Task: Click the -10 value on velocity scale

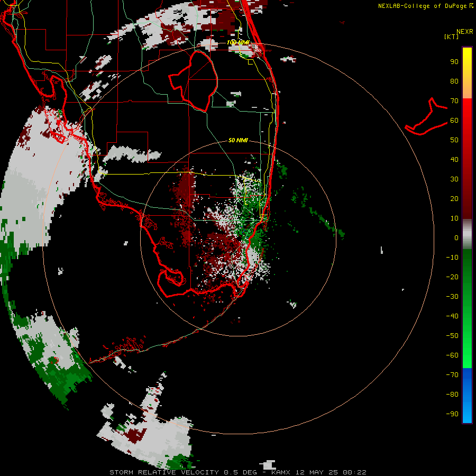Action: (452, 258)
